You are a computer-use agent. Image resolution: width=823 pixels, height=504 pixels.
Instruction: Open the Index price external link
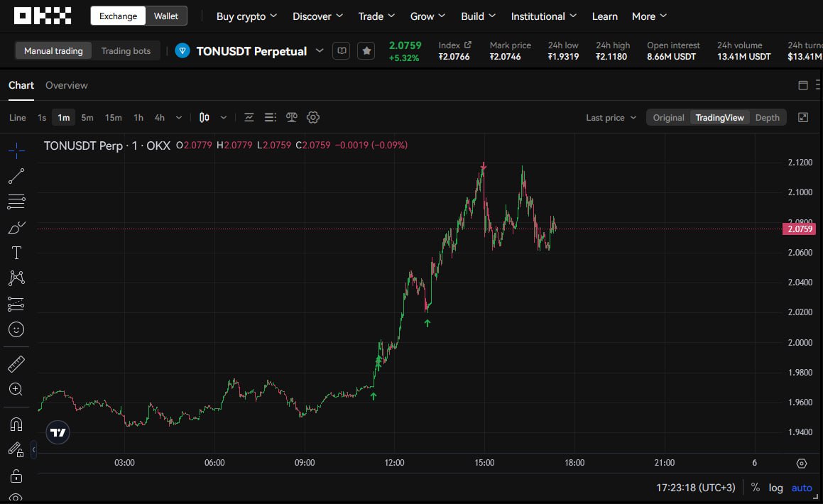click(468, 45)
